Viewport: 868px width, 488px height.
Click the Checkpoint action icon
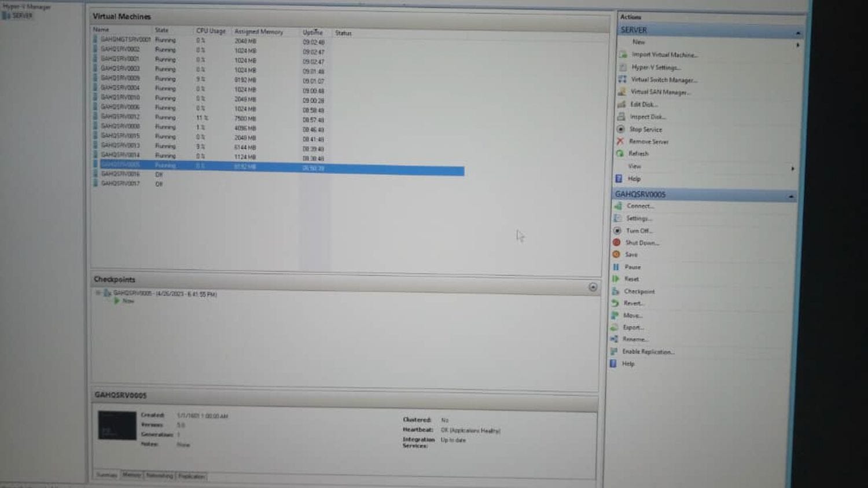pyautogui.click(x=615, y=291)
